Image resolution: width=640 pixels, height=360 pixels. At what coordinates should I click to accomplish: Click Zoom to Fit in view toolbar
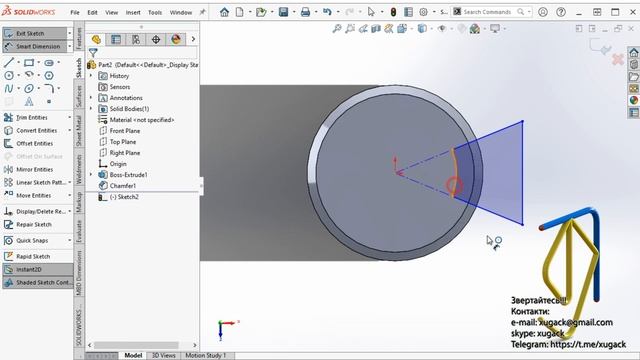coord(337,29)
